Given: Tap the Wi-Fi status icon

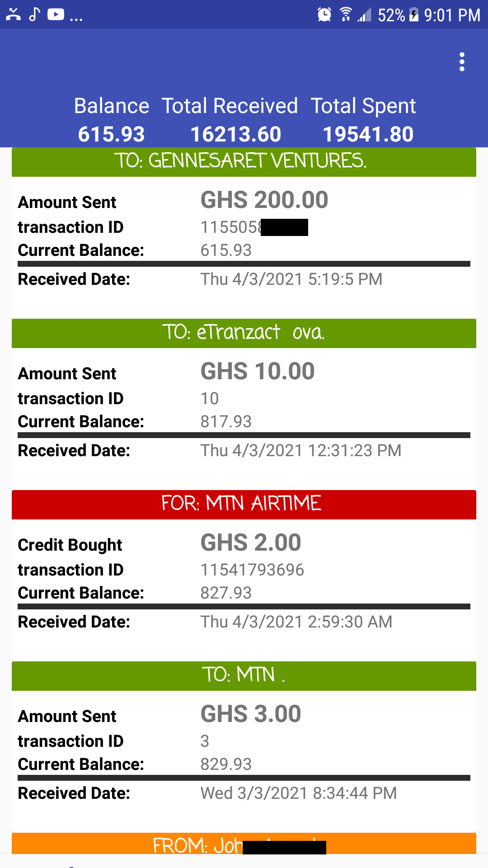Looking at the screenshot, I should point(346,15).
